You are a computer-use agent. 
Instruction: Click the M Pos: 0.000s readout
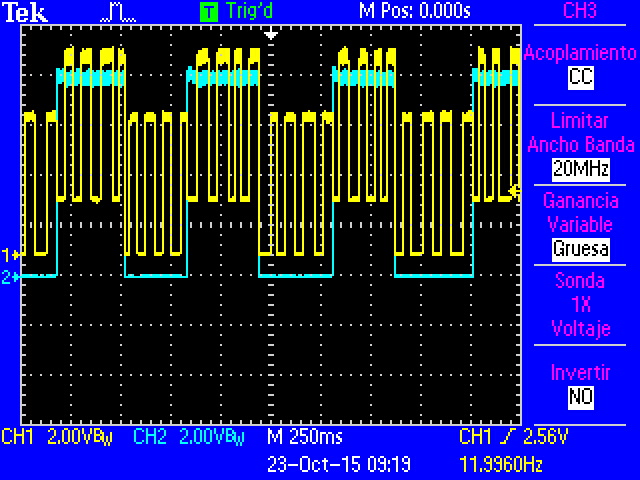tap(415, 11)
